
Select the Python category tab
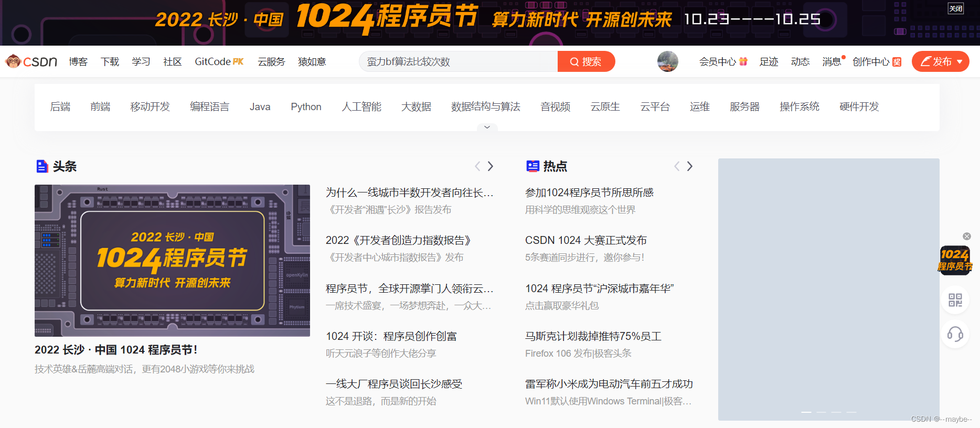(x=306, y=106)
